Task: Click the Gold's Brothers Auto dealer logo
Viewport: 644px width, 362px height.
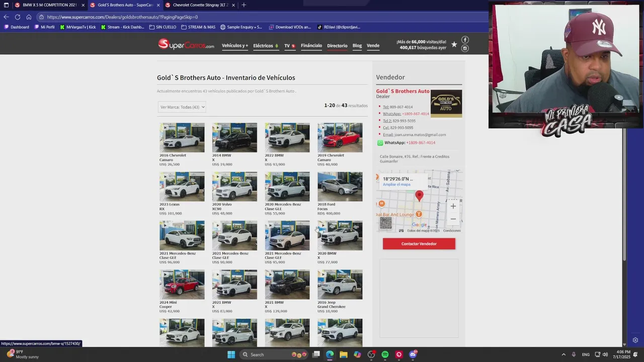Action: [x=446, y=104]
